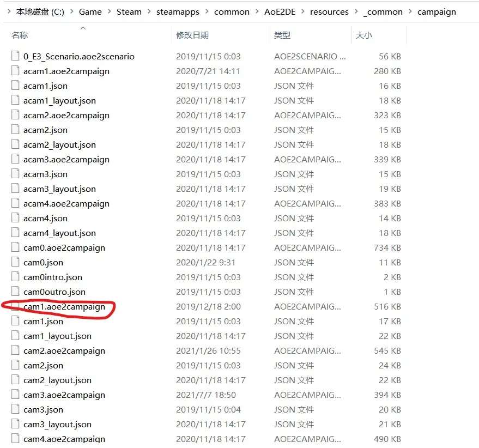Open the chevron right after resources
Image resolution: width=479 pixels, height=448 pixels.
(x=356, y=11)
